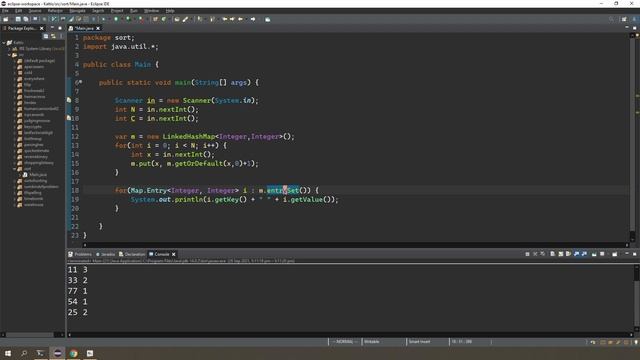The height and width of the screenshot is (360, 640).
Task: Toggle code folding marker at line 6
Action: point(80,82)
